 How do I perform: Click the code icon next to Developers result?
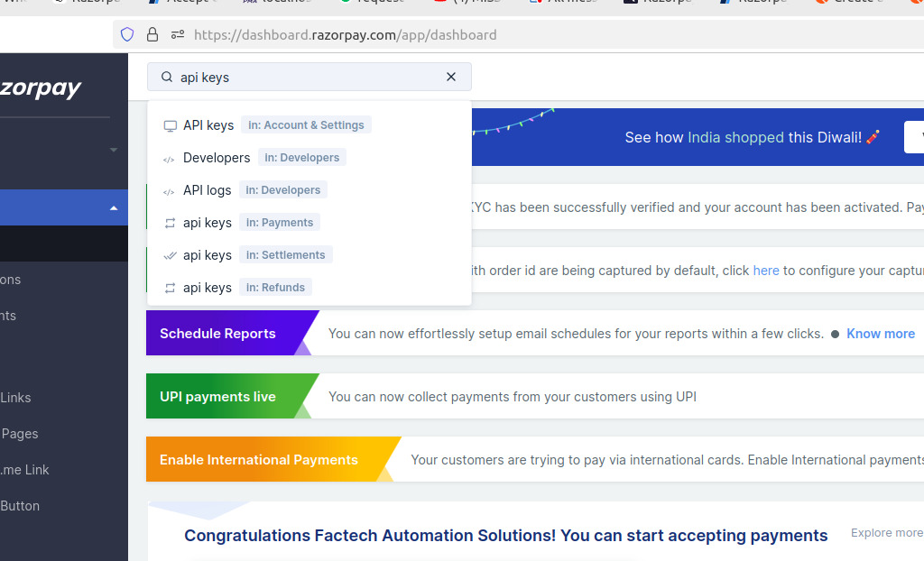[x=167, y=157]
